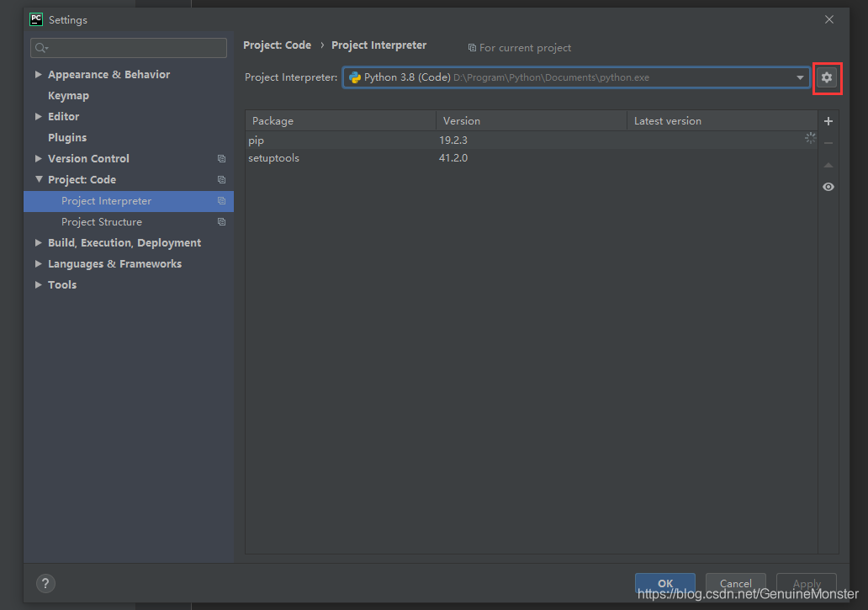Open the interpreter gear settings menu

[x=827, y=77]
